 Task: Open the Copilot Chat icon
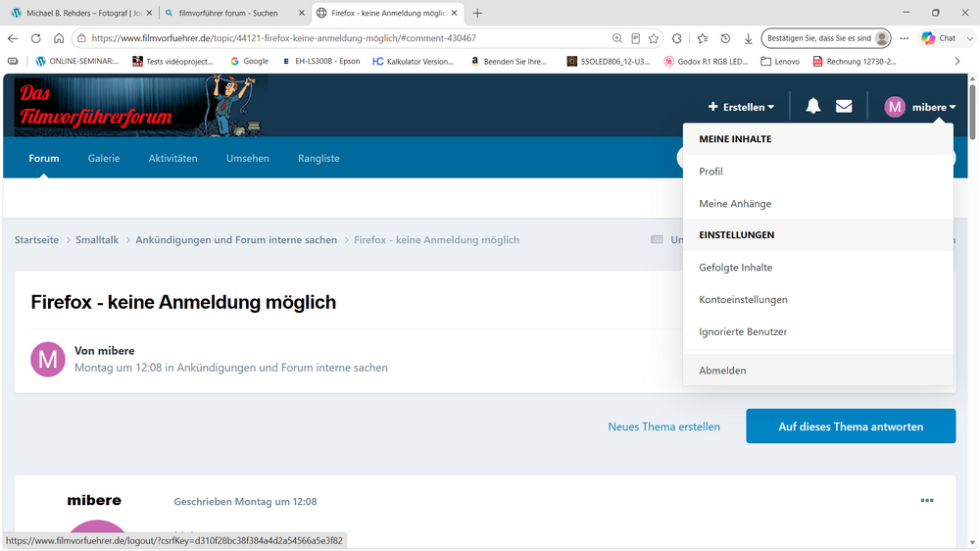point(938,38)
